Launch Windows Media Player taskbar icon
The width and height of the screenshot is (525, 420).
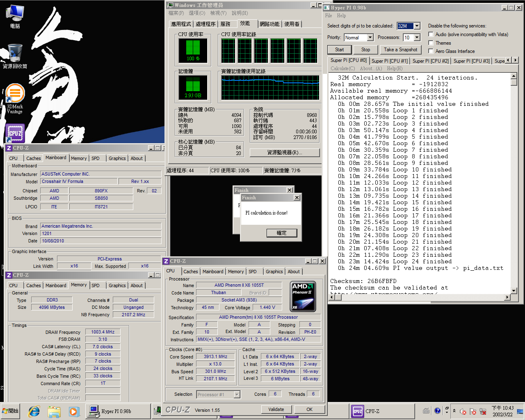(73, 411)
